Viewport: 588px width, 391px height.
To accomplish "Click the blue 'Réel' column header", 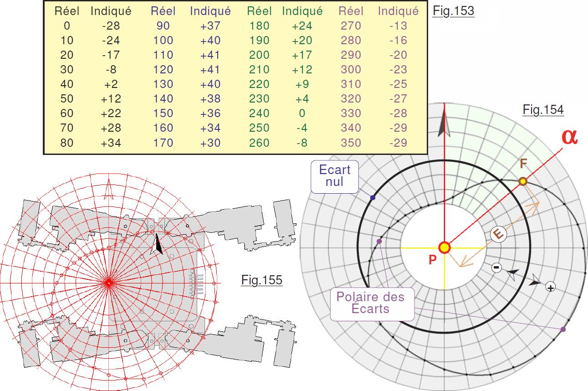I will (x=163, y=11).
